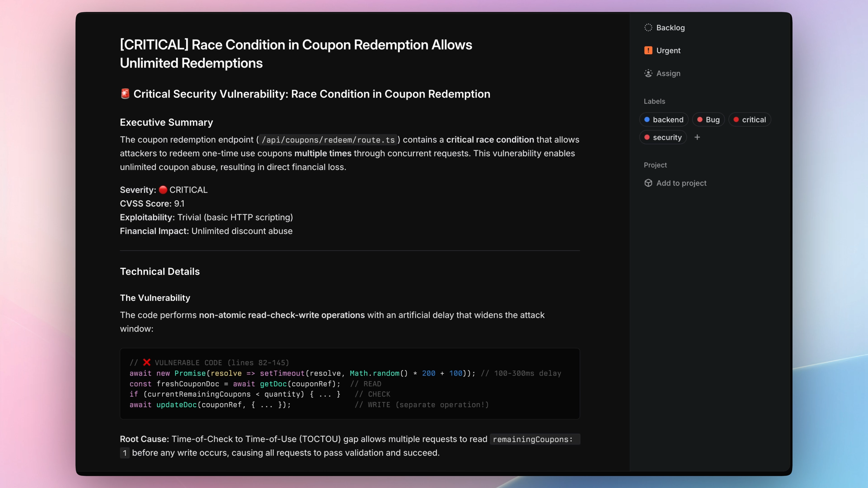Screen dimensions: 868x488
Task: Click the red circle beside CRITICAL severity
Action: tap(163, 190)
